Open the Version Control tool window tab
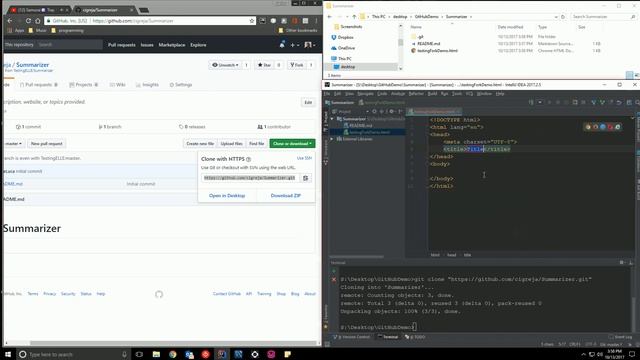Screen dimensions: 640x360 pyautogui.click(x=353, y=337)
